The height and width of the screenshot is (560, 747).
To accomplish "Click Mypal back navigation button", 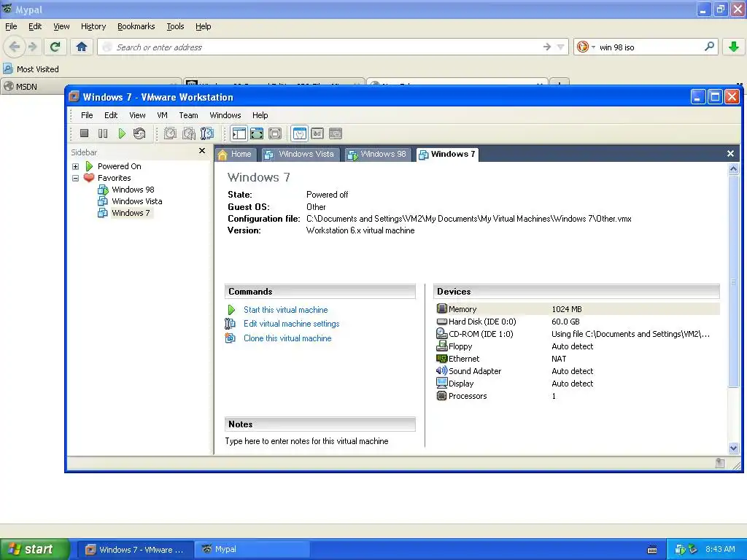I will [15, 47].
